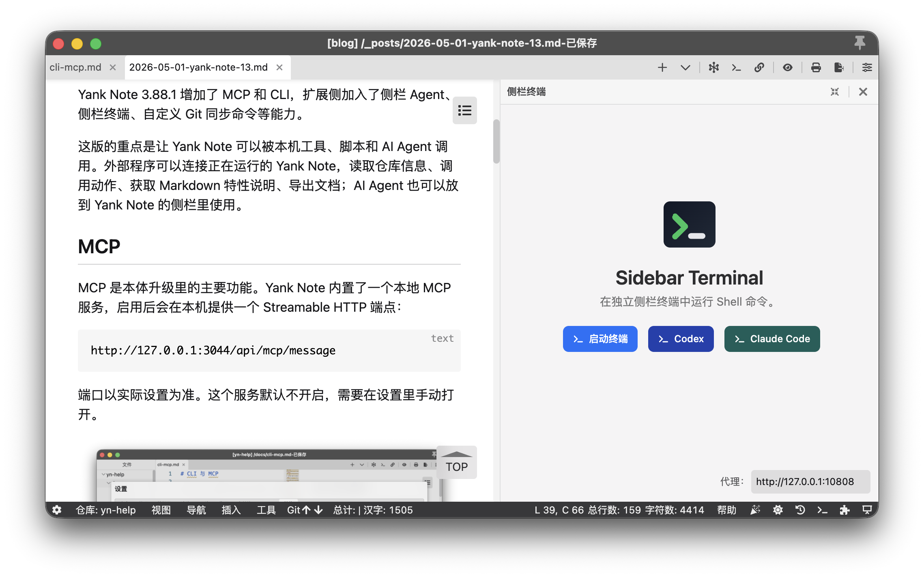
Task: Click the 启动终端 button
Action: pos(600,339)
